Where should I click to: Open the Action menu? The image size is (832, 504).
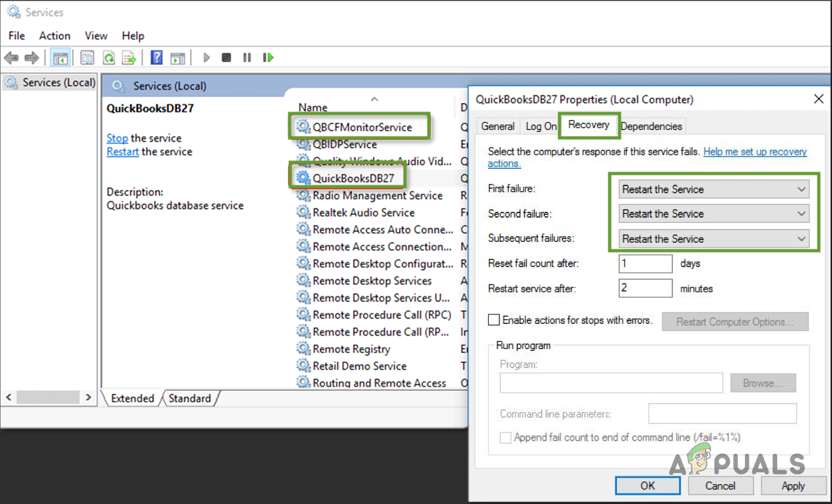click(55, 36)
